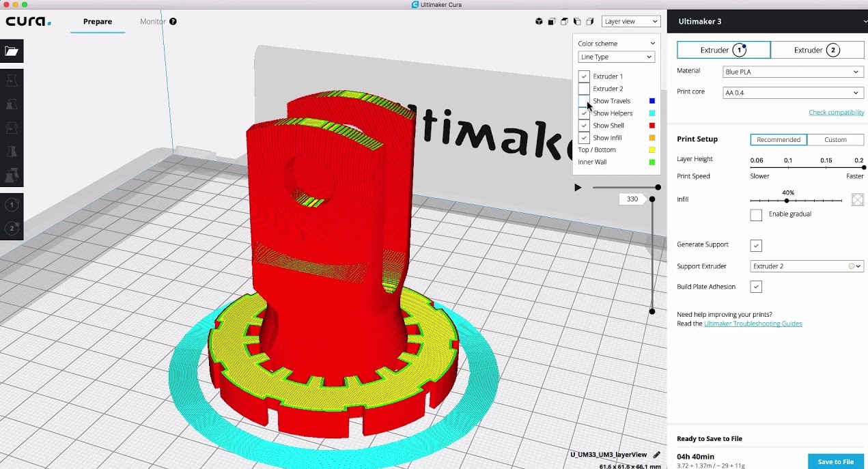Open a file with the Open File icon
This screenshot has width=868, height=469.
pos(12,51)
